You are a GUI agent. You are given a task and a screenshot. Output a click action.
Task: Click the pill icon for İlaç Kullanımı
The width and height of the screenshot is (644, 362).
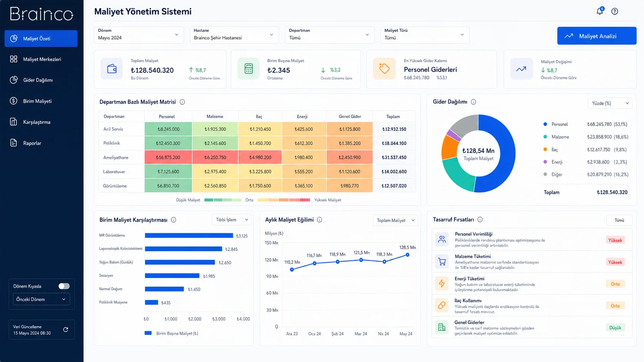[x=442, y=305]
